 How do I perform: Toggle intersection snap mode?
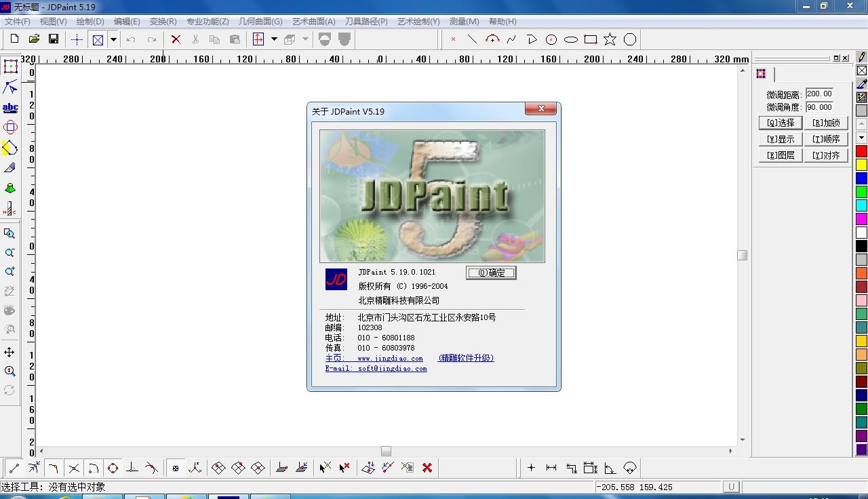tap(74, 468)
